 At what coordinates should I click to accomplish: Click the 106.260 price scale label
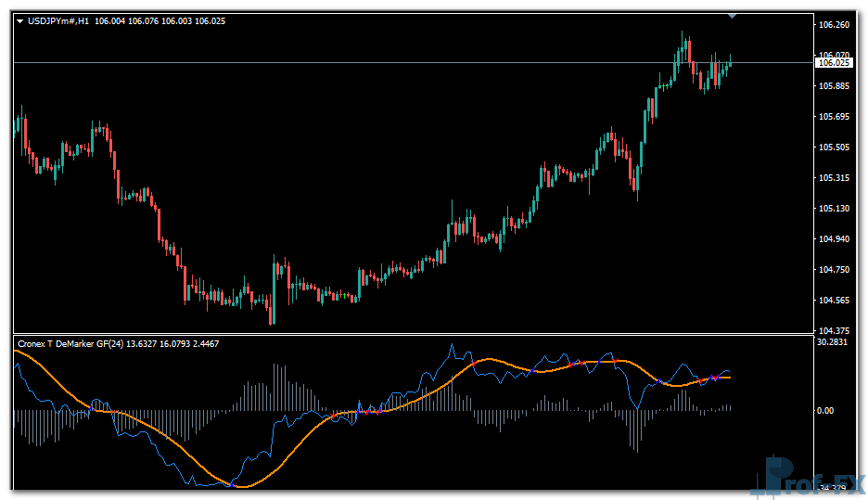[835, 25]
